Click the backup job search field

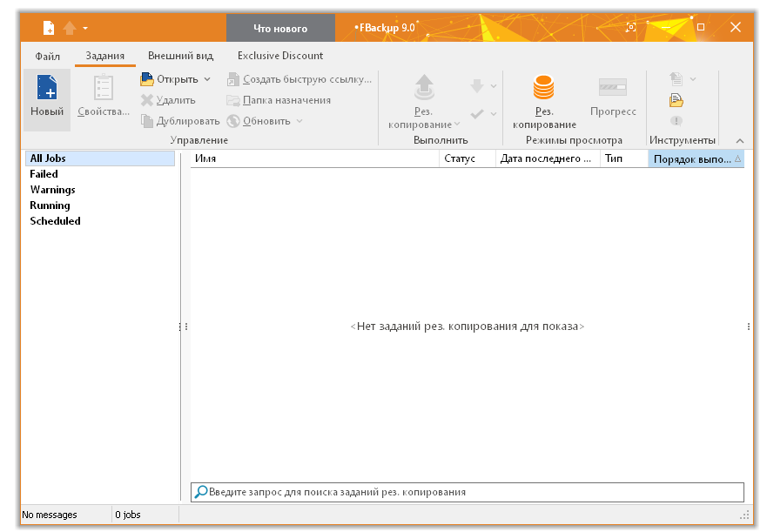[468, 492]
